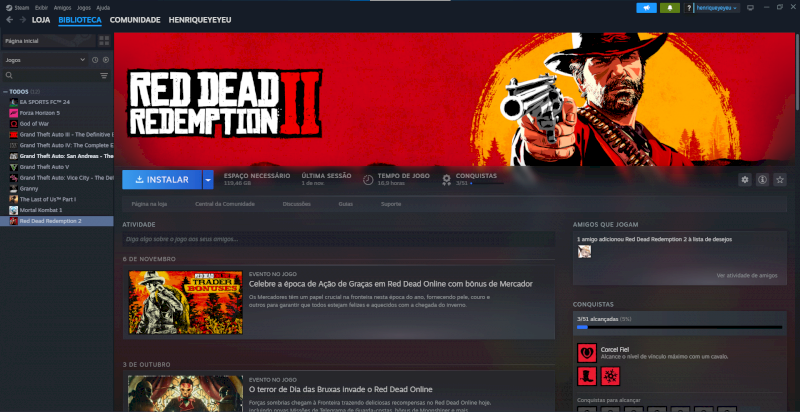Viewport: 800px width, 412px height.
Task: Open the announcements megaphone button
Action: [x=646, y=8]
